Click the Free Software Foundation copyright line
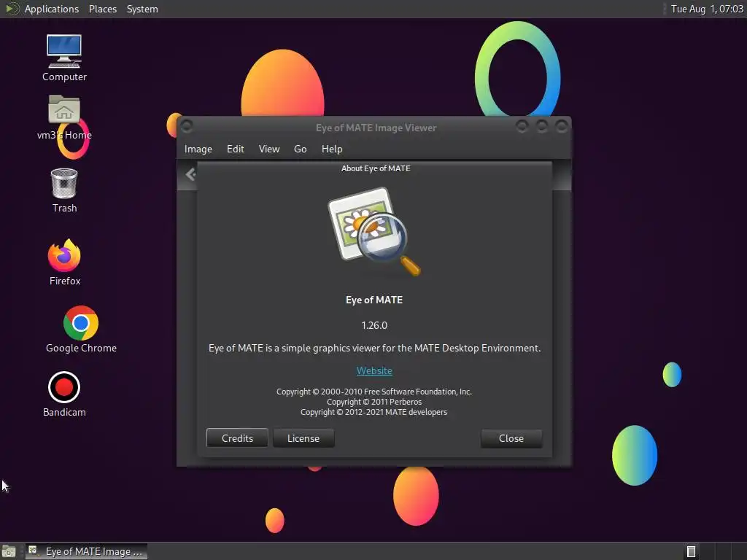The height and width of the screenshot is (560, 747). pos(374,392)
